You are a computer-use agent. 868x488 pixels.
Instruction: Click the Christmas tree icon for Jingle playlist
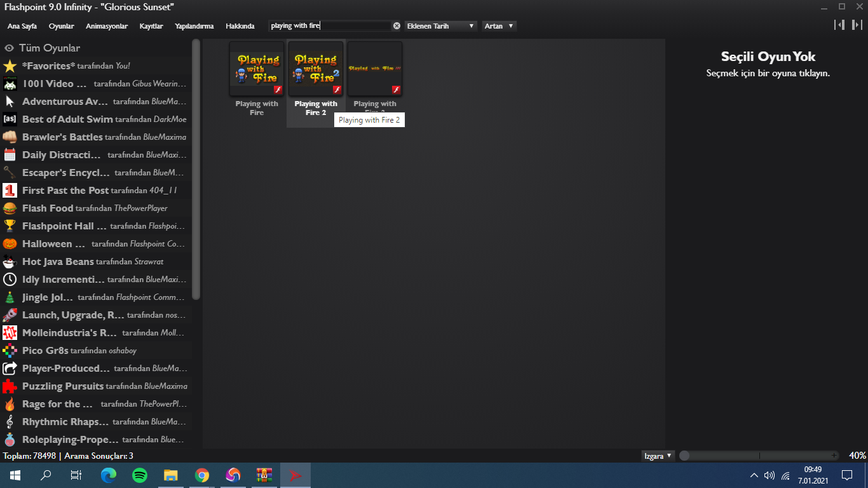tap(10, 297)
